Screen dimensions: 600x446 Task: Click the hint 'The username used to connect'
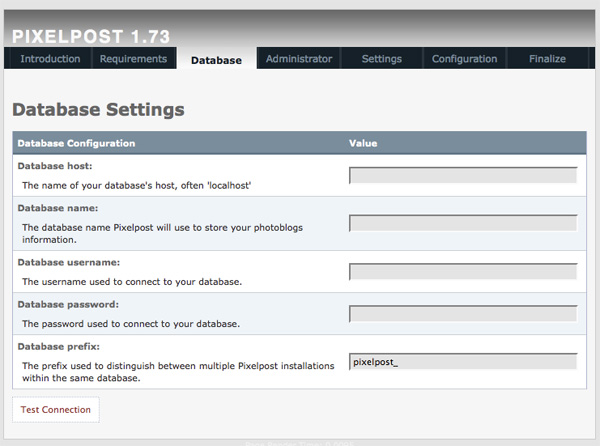(132, 282)
